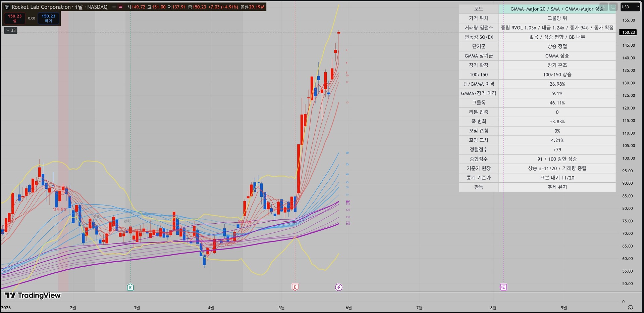
Task: Open the USD currency dropdown
Action: pyautogui.click(x=630, y=7)
